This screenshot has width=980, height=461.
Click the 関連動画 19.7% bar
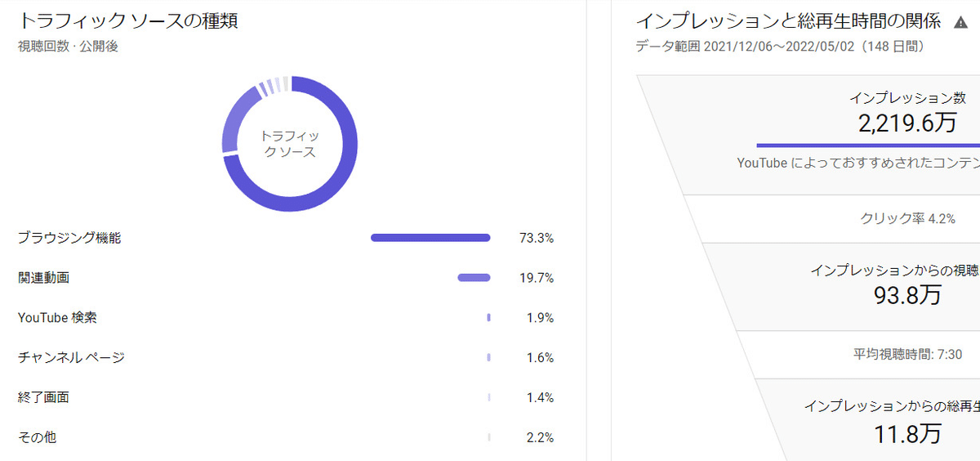pos(474,278)
